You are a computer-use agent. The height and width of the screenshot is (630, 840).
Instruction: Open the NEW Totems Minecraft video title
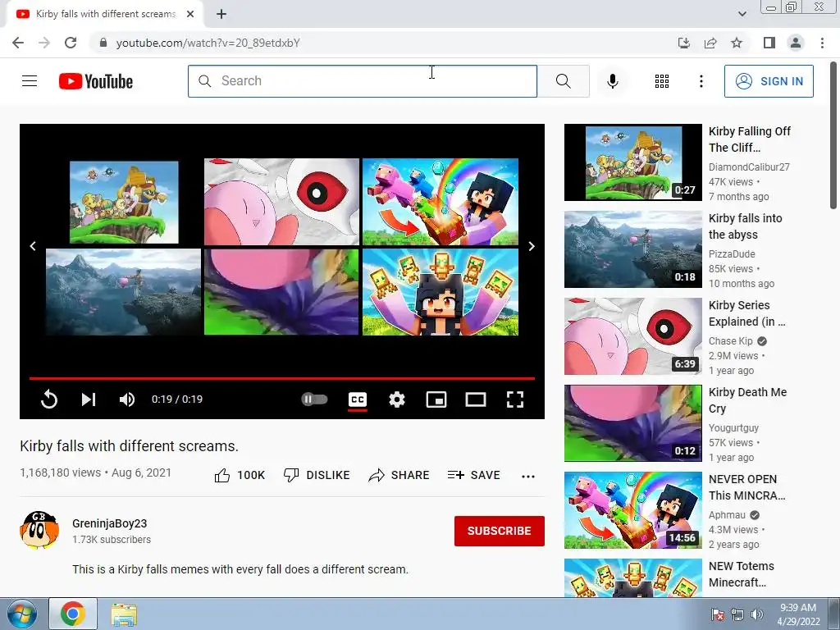[742, 573]
